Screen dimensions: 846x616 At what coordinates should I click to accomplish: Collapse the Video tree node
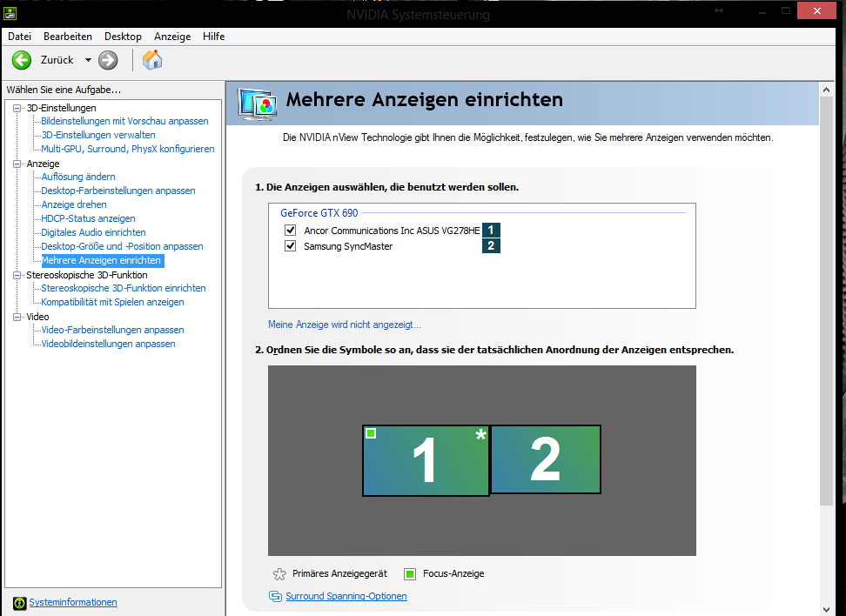[17, 317]
